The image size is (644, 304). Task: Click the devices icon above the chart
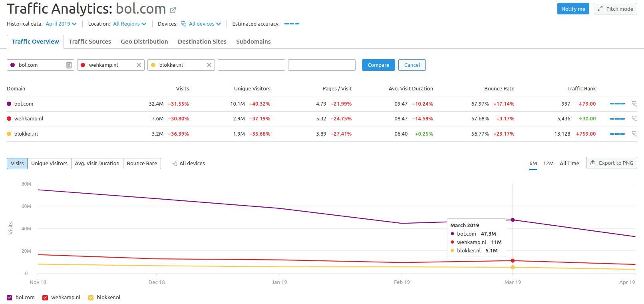coord(174,163)
